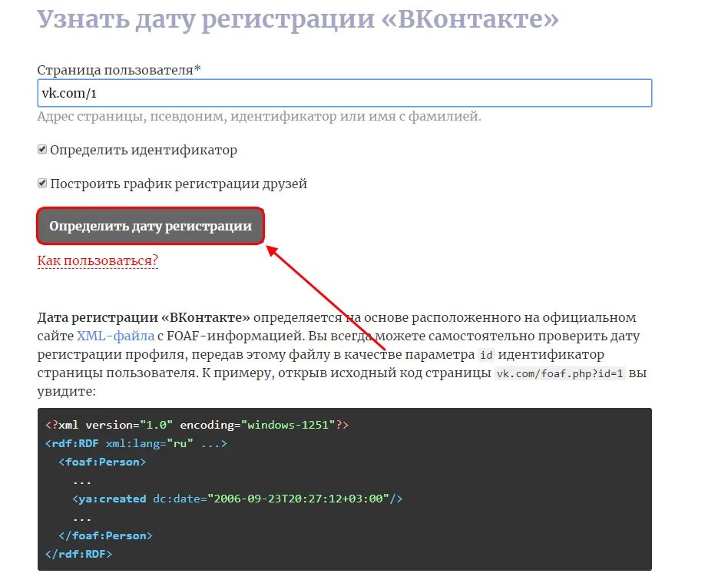Click the 'ya:created dc:date' code line

coord(237,499)
